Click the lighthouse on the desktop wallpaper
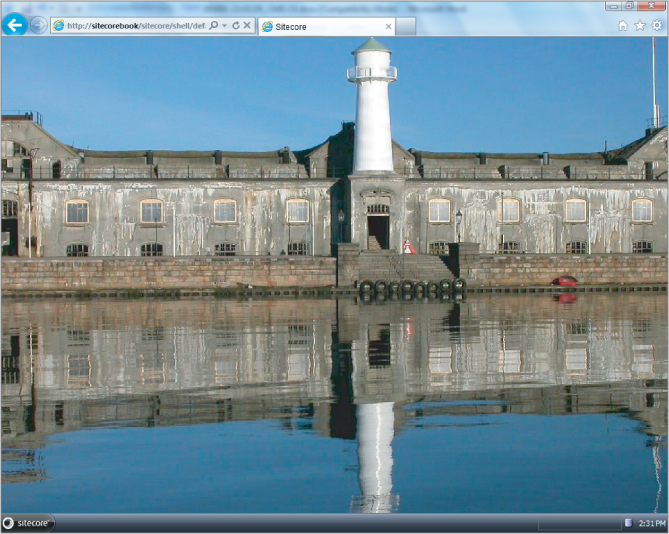 373,110
